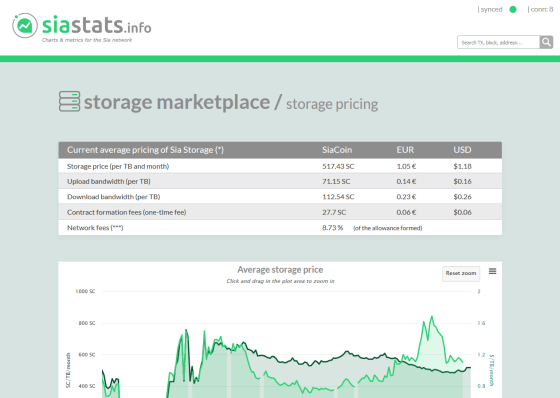Click the '71.15 SC' value
The height and width of the screenshot is (398, 560).
click(336, 181)
